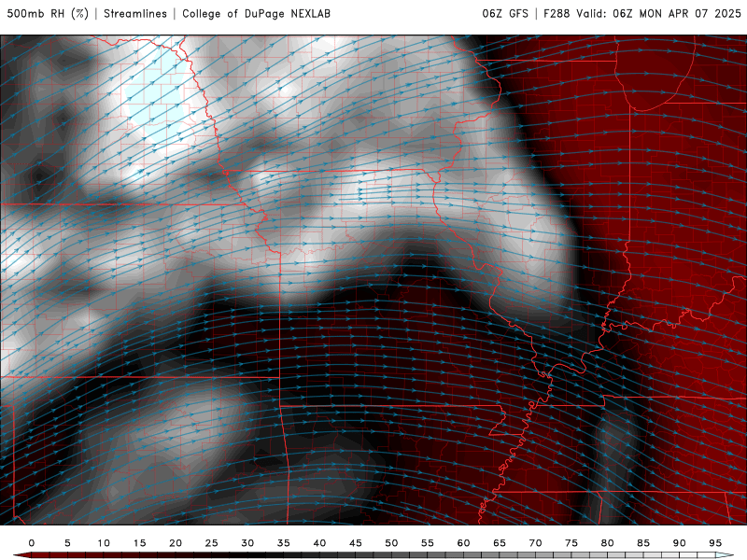Select the "F288" forecast hour text
Viewport: 747px width, 560px height.
(x=557, y=14)
